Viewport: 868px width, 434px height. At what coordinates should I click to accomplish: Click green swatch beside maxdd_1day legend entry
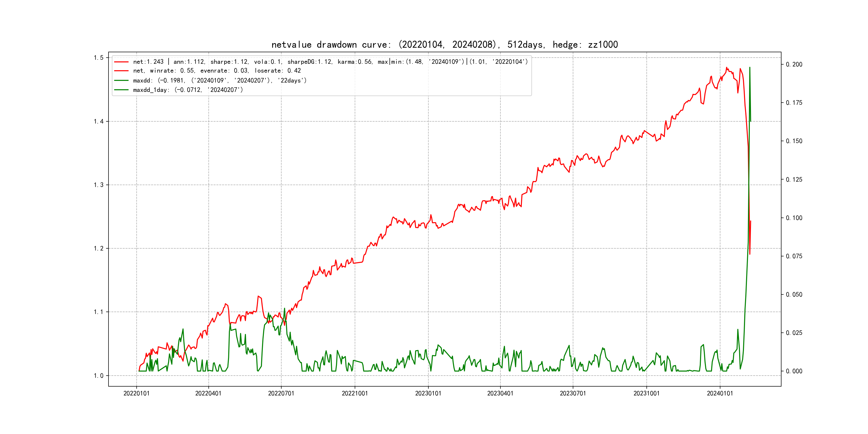click(121, 90)
